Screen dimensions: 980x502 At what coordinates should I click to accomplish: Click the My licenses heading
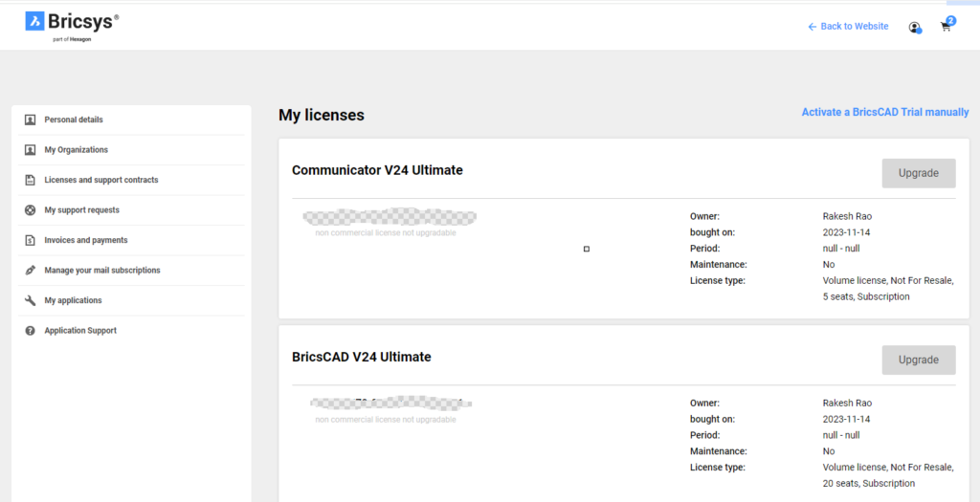pos(322,115)
